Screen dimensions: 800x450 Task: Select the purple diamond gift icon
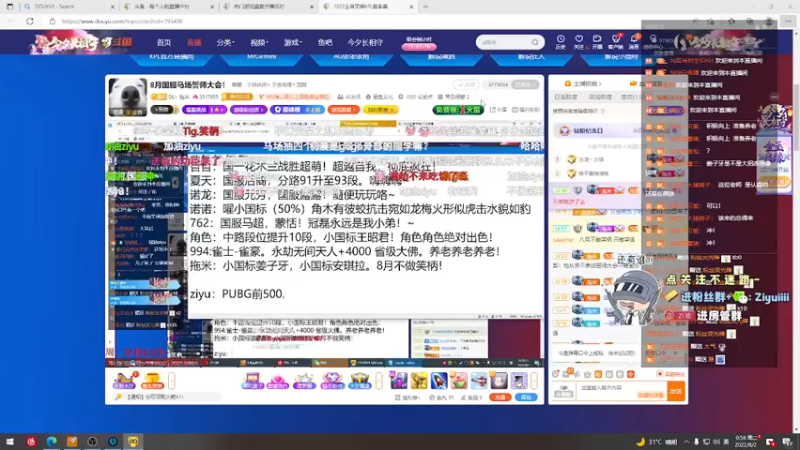click(332, 381)
